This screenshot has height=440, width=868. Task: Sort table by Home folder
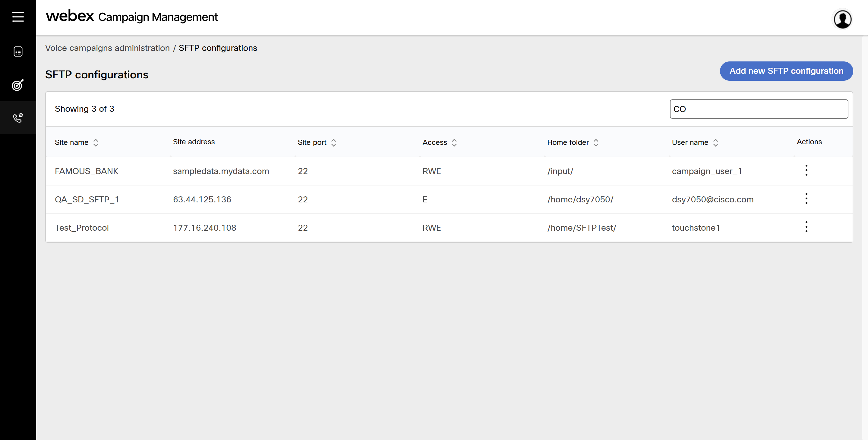596,142
